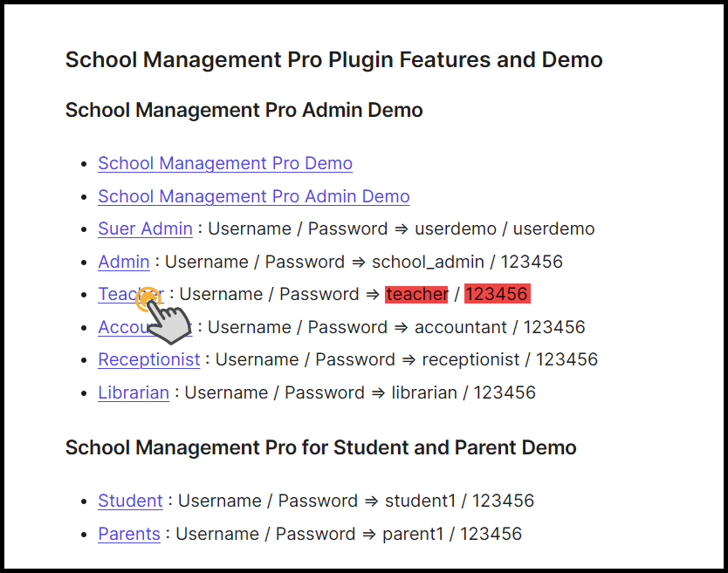Open the School Management Pro Admin Demo link

[253, 196]
